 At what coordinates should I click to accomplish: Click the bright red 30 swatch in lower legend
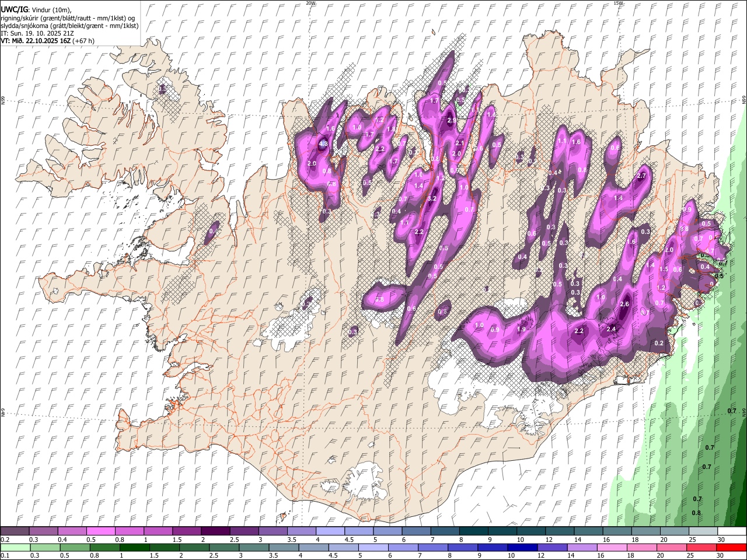coord(731,548)
